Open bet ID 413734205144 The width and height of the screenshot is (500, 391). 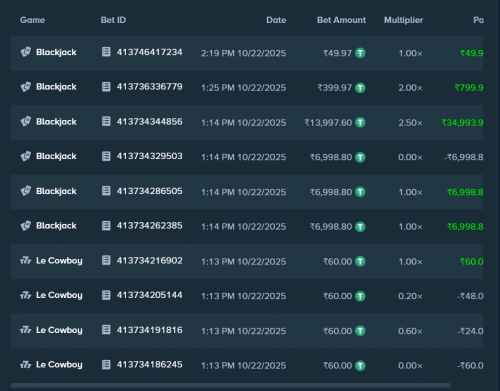[x=149, y=295]
